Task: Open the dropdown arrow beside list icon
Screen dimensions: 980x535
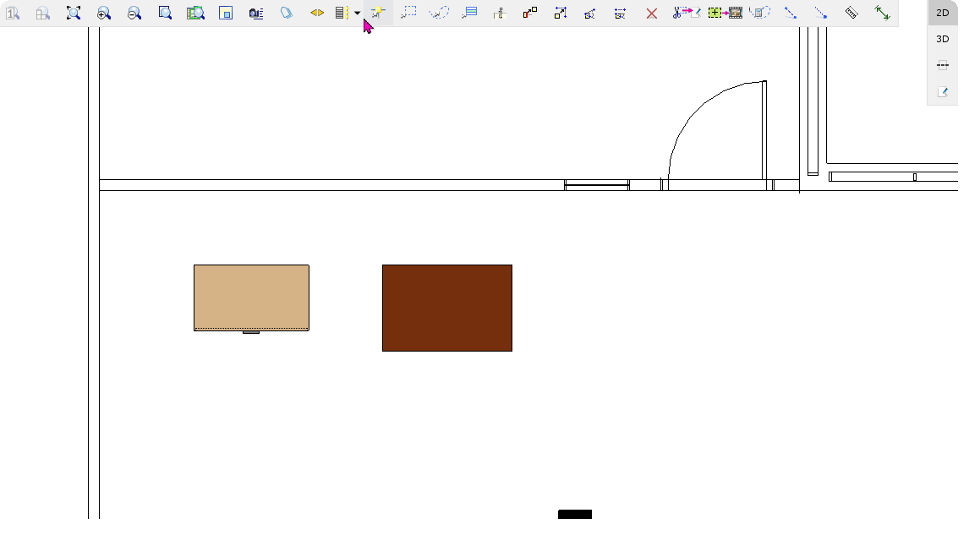Action: point(357,13)
